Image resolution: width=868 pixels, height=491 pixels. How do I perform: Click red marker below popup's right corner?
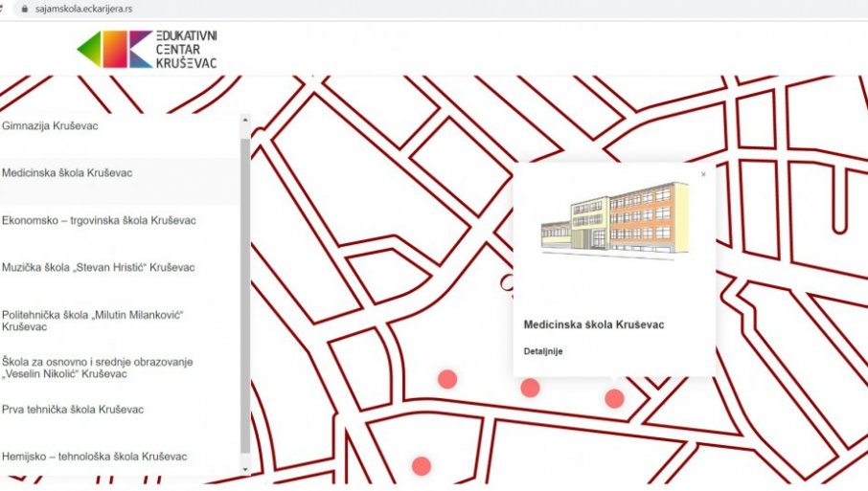(x=614, y=398)
